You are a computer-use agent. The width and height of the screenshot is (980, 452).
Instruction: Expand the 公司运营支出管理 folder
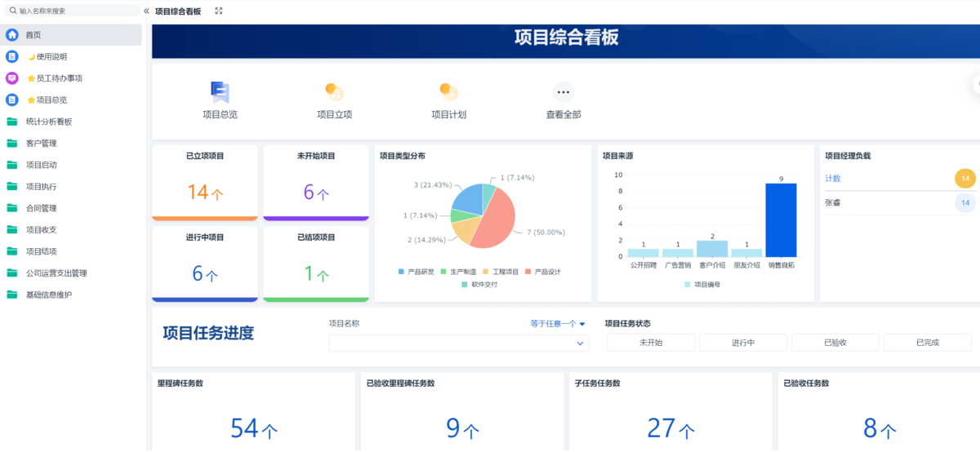click(56, 273)
